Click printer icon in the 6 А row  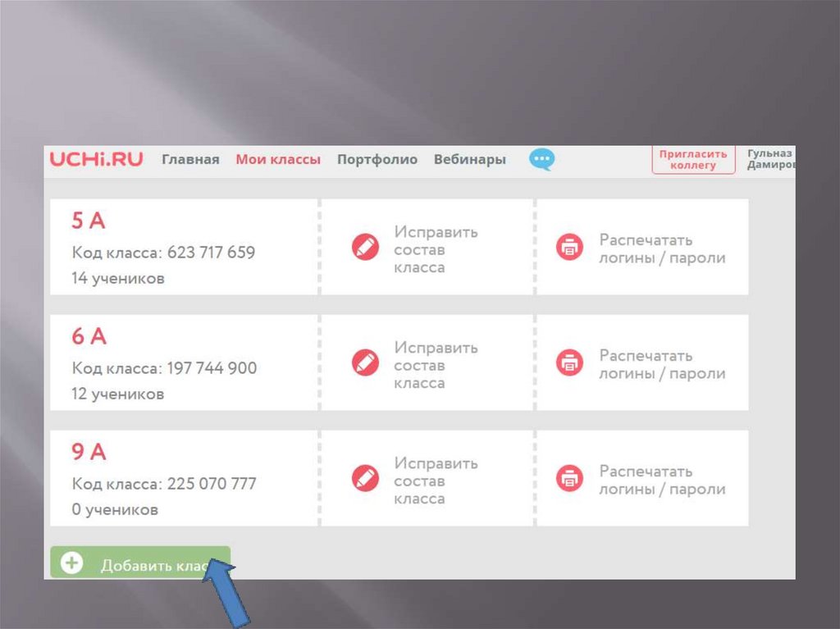[x=569, y=362]
